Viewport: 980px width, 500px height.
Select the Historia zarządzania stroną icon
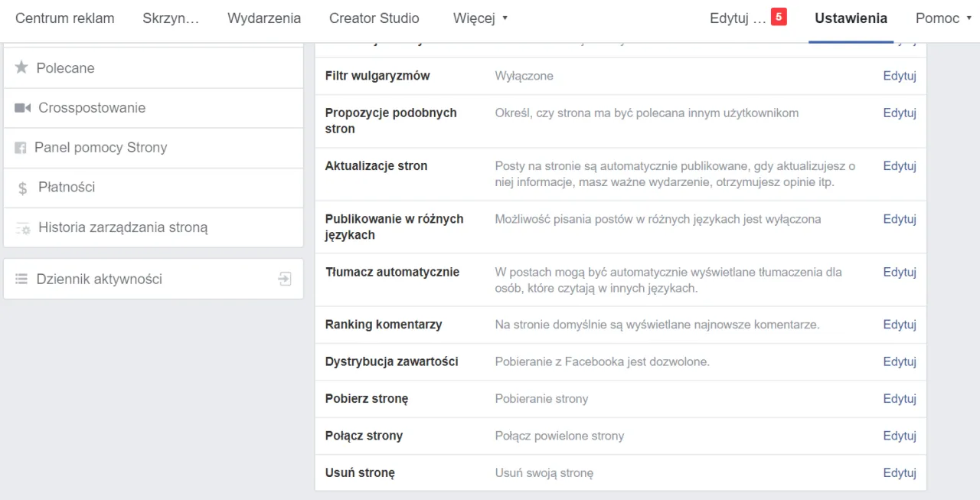point(21,227)
